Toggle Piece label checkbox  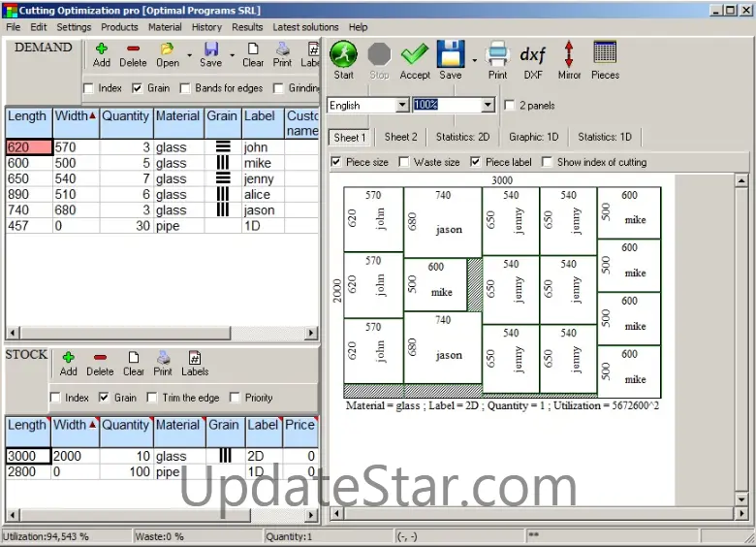[475, 162]
